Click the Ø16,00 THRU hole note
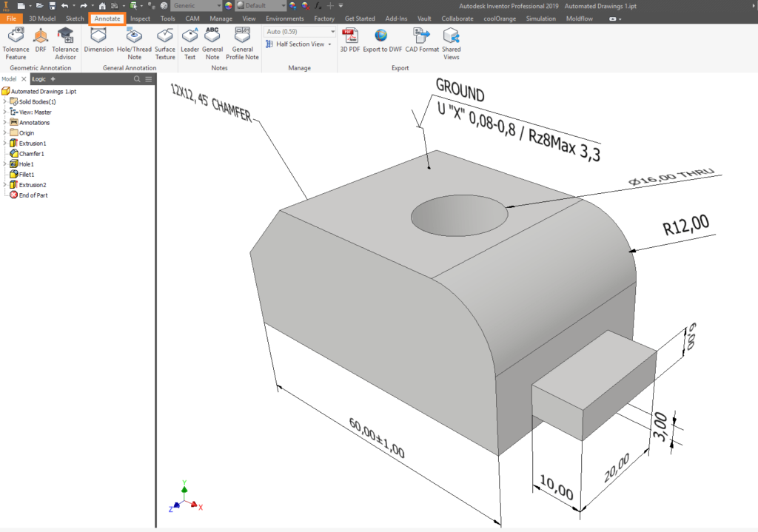 tap(671, 177)
